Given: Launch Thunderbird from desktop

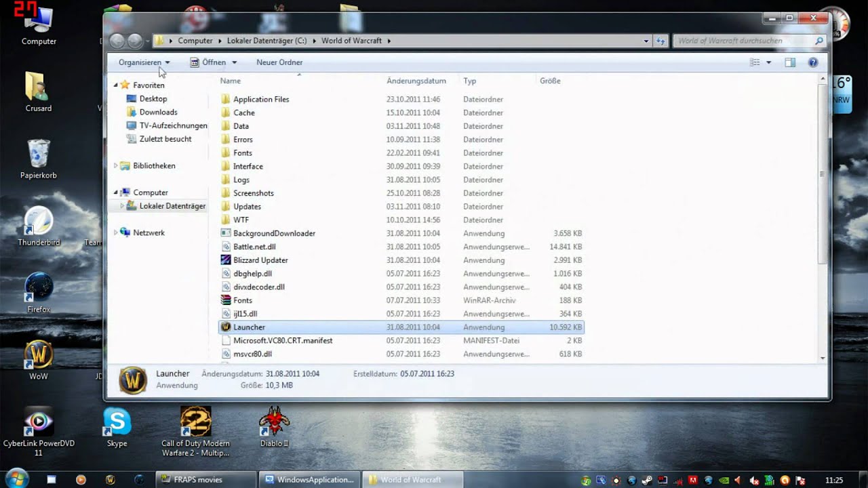Looking at the screenshot, I should point(38,226).
